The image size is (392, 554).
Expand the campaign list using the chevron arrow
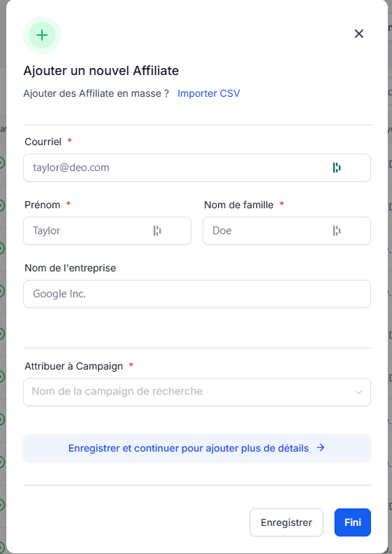point(358,392)
